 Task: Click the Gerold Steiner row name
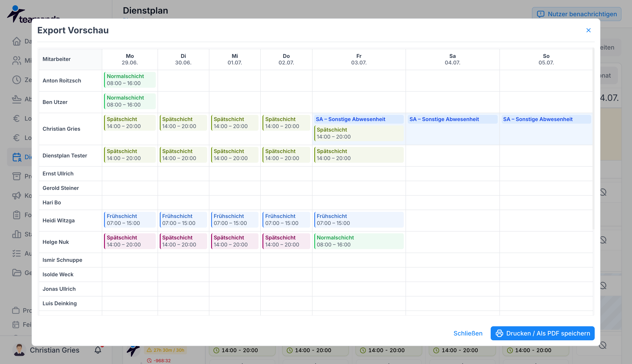tap(61, 188)
